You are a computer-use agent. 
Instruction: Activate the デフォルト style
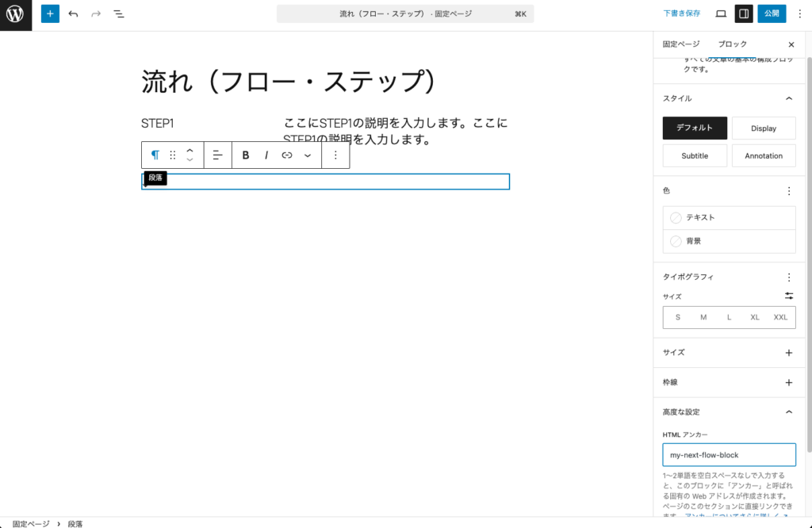[694, 128]
